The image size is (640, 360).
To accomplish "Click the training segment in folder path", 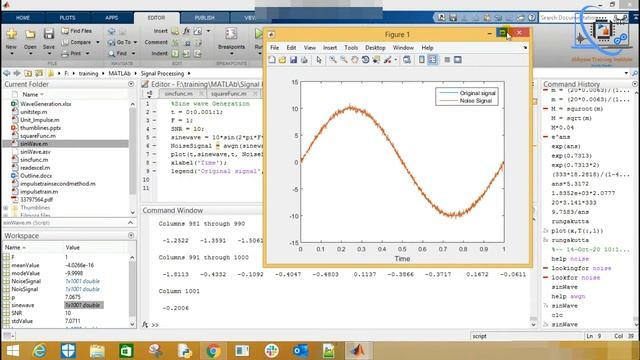I will 88,73.
